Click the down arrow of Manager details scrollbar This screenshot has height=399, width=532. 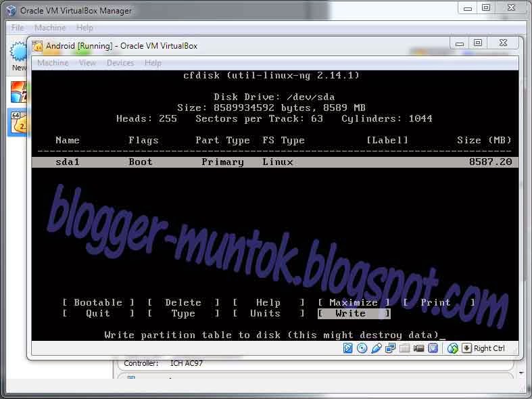point(521,373)
